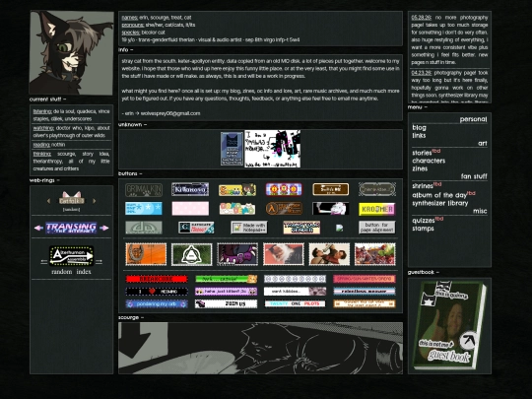The width and height of the screenshot is (532, 399).
Task: Click Alterhuman webring 'index' link
Action: tap(84, 272)
